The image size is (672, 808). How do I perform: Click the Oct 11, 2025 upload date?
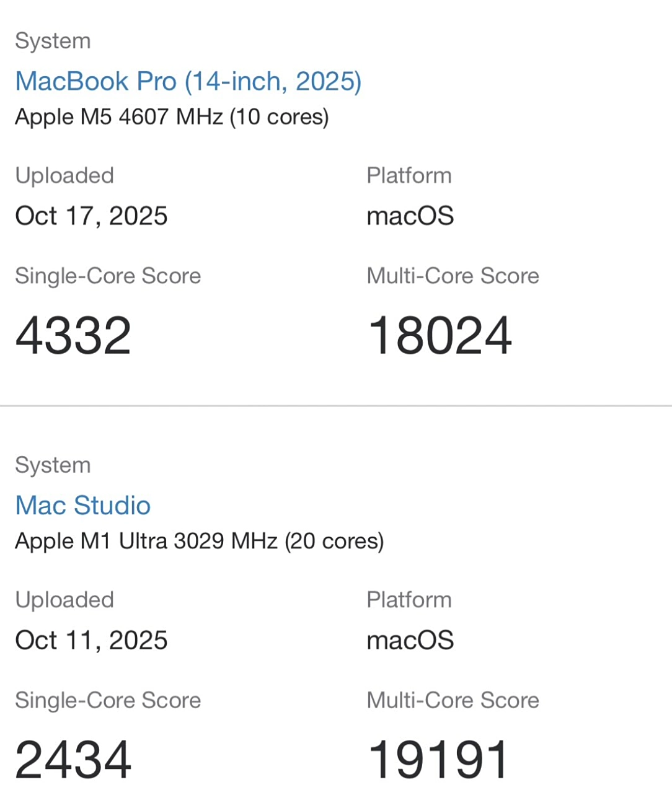(91, 640)
